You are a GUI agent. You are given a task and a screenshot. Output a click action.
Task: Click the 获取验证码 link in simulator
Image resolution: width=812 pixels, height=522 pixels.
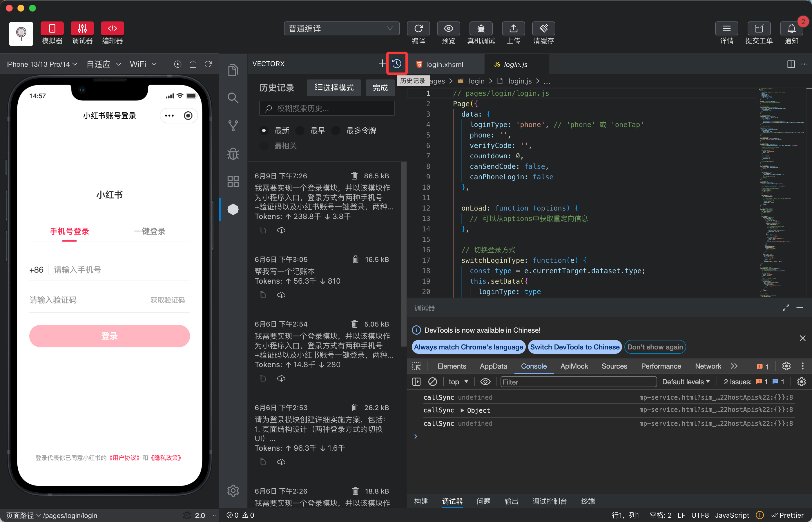pyautogui.click(x=167, y=300)
